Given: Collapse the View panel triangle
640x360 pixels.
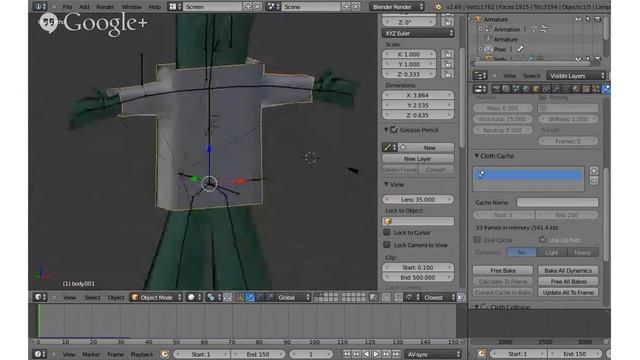Looking at the screenshot, I should point(386,184).
